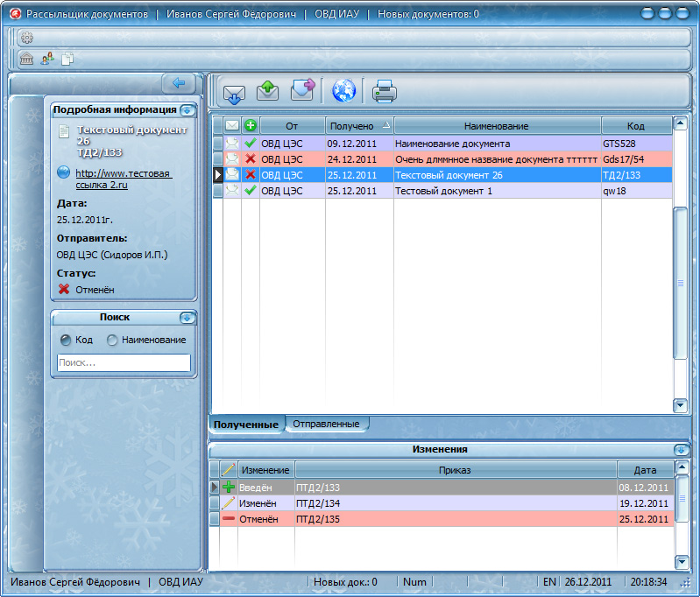Viewport: 700px width, 597px height.
Task: Click green check icon of GTS528 row
Action: 251,144
